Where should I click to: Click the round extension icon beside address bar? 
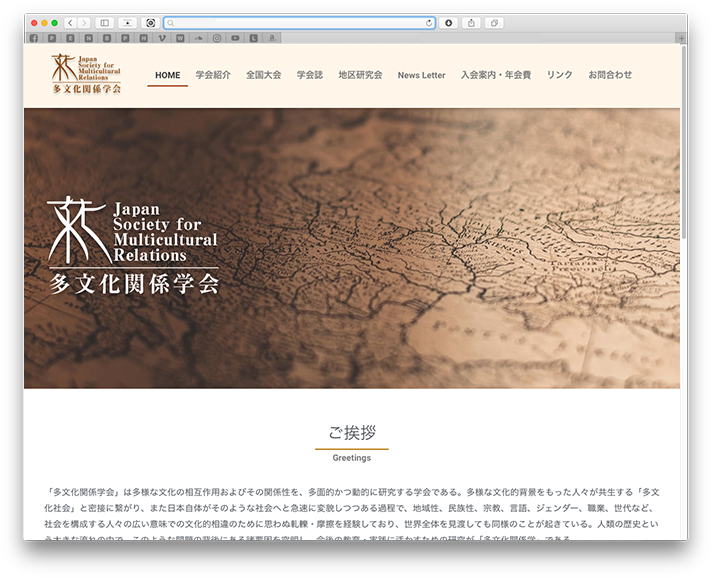(x=151, y=23)
